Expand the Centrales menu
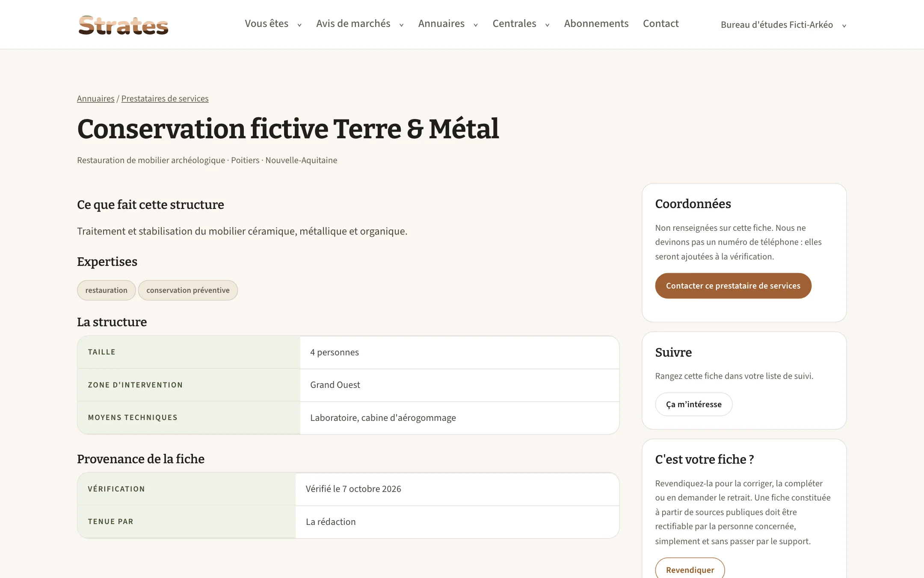The height and width of the screenshot is (578, 924). coord(521,24)
